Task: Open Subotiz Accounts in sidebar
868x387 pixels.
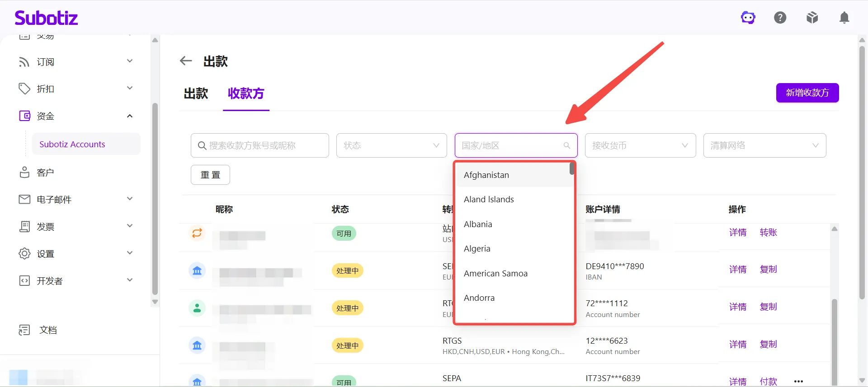Action: [86, 144]
